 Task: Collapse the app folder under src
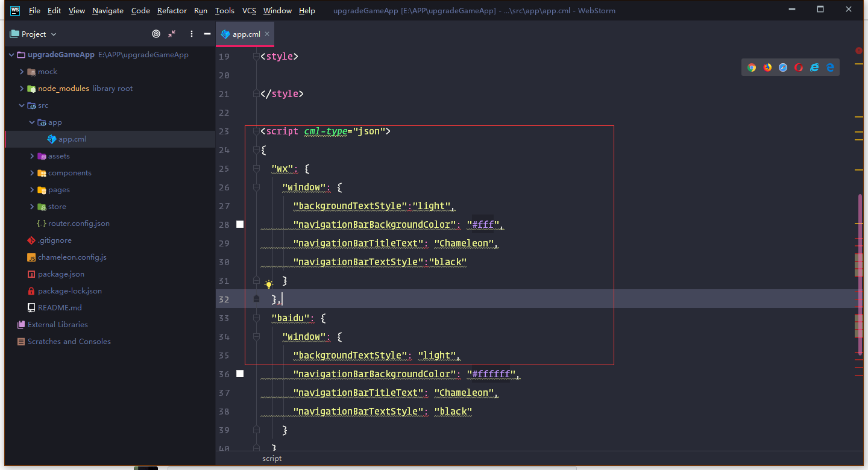(32, 122)
